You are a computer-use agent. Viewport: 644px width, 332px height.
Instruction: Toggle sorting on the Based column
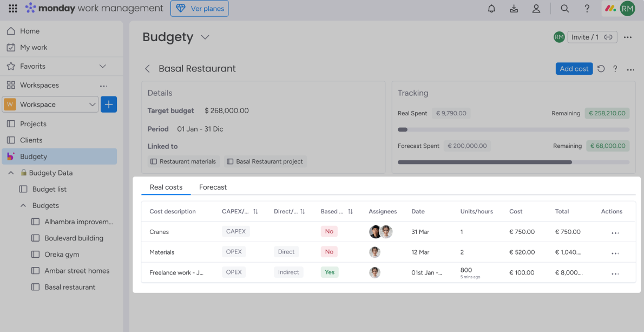pos(350,212)
